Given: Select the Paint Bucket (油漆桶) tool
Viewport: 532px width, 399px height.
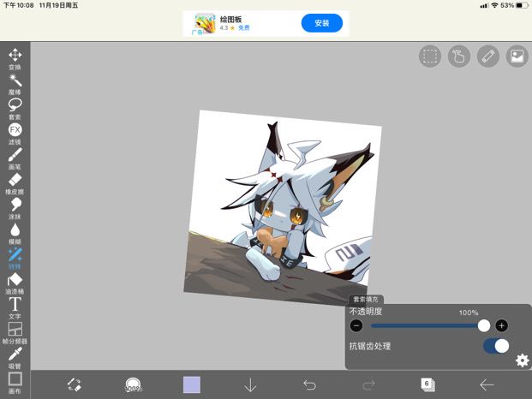Looking at the screenshot, I should point(15,283).
